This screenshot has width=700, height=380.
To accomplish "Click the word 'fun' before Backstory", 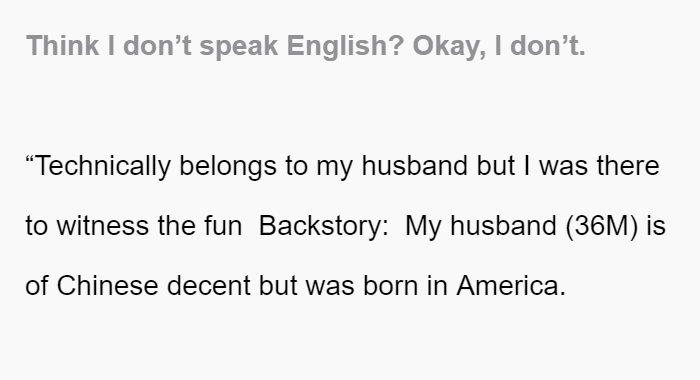I will (223, 225).
